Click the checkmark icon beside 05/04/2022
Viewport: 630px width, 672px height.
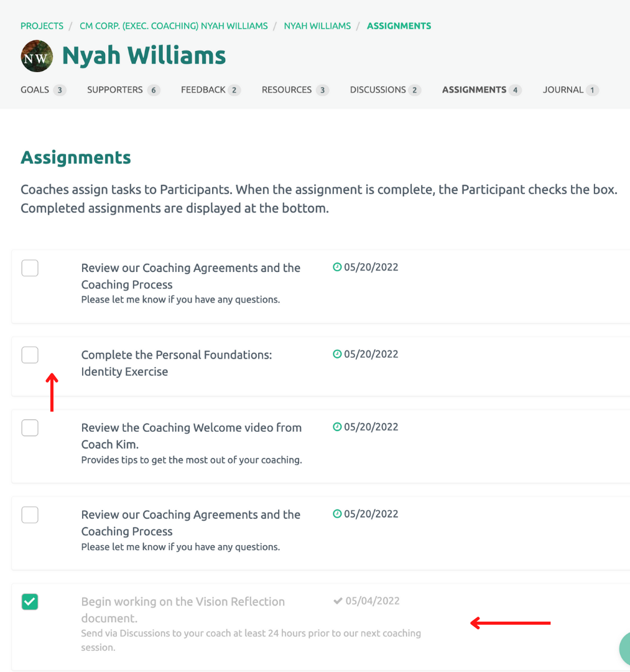pos(338,601)
